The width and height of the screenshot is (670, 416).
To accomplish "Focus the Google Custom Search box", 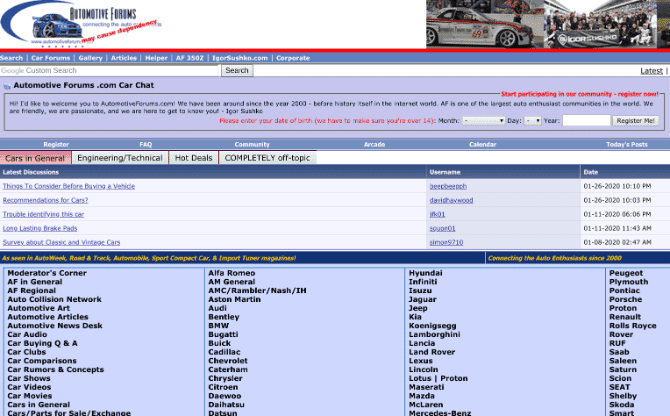I will point(110,71).
